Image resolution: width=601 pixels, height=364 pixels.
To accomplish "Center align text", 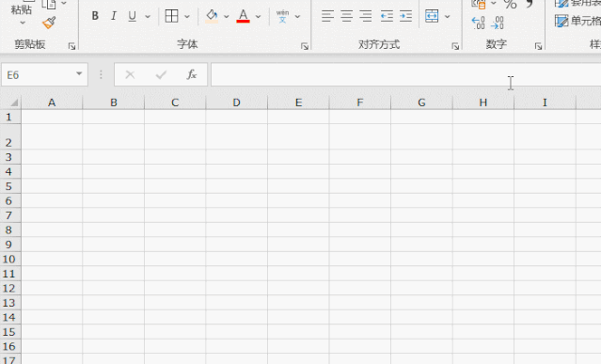I will 346,16.
